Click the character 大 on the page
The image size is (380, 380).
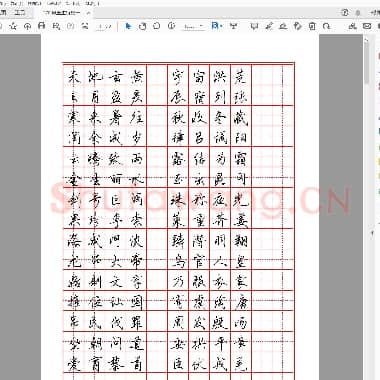(116, 261)
